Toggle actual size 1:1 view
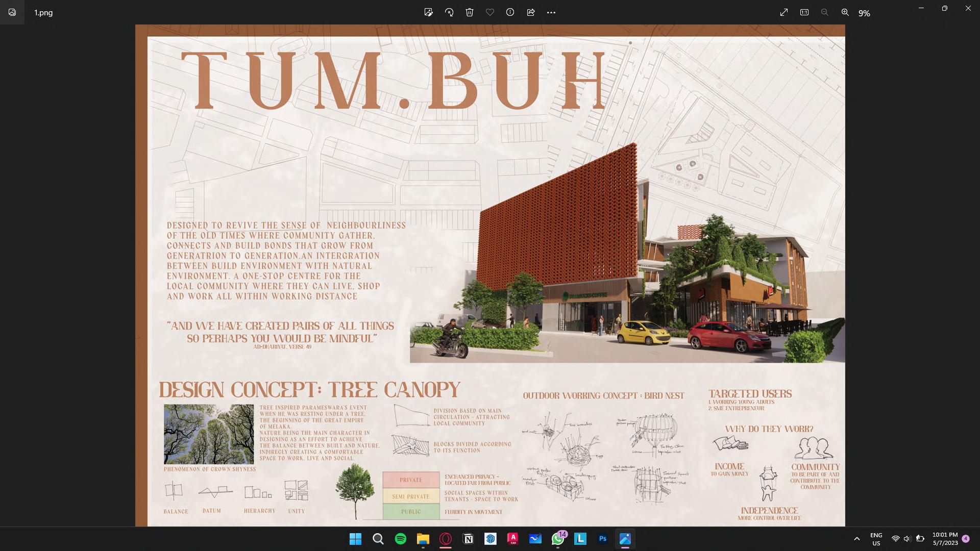This screenshot has width=980, height=551. (x=804, y=12)
